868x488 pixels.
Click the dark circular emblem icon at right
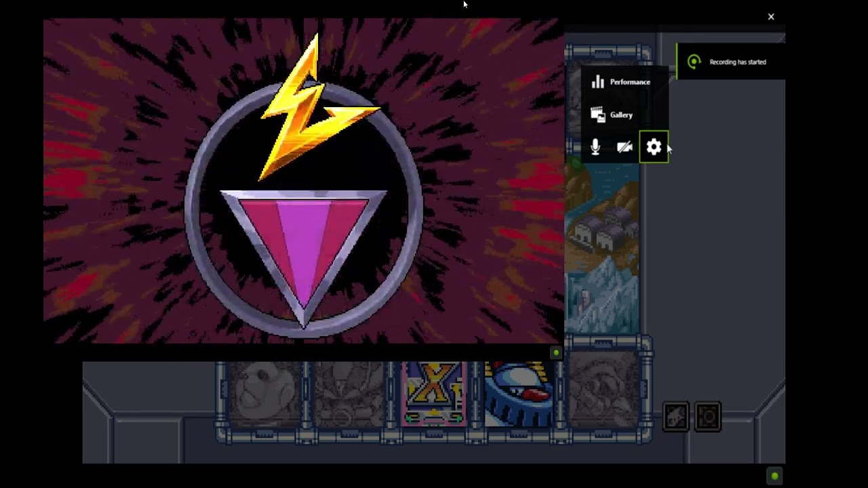(x=707, y=417)
